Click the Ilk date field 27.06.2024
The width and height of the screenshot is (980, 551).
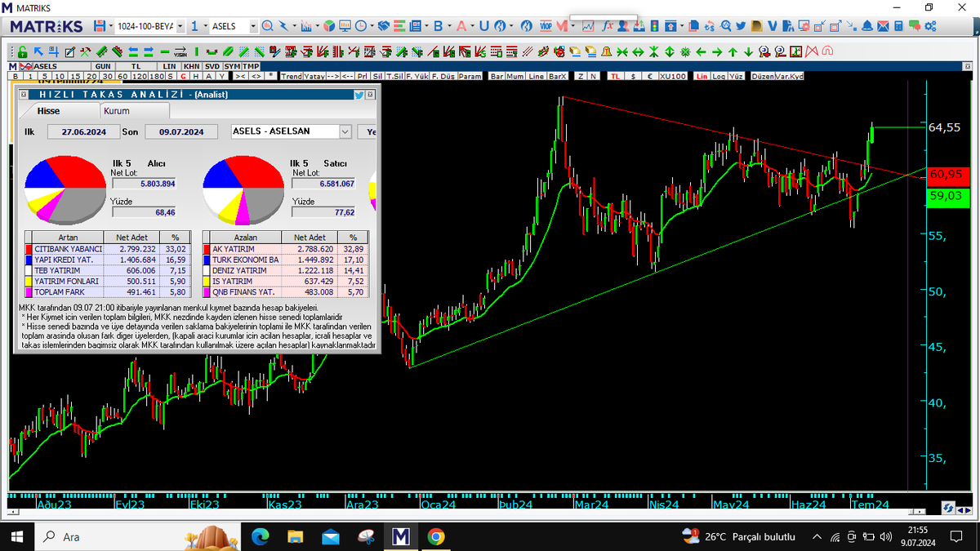point(83,131)
